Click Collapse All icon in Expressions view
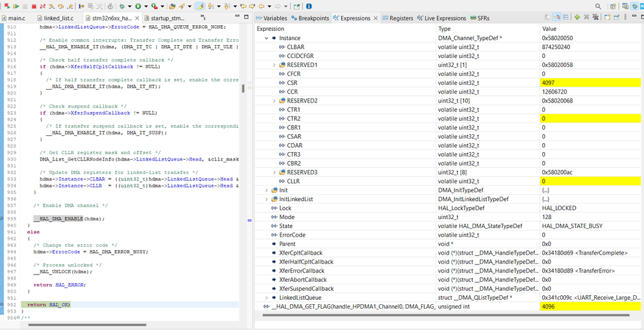The height and width of the screenshot is (330, 644). pyautogui.click(x=565, y=17)
